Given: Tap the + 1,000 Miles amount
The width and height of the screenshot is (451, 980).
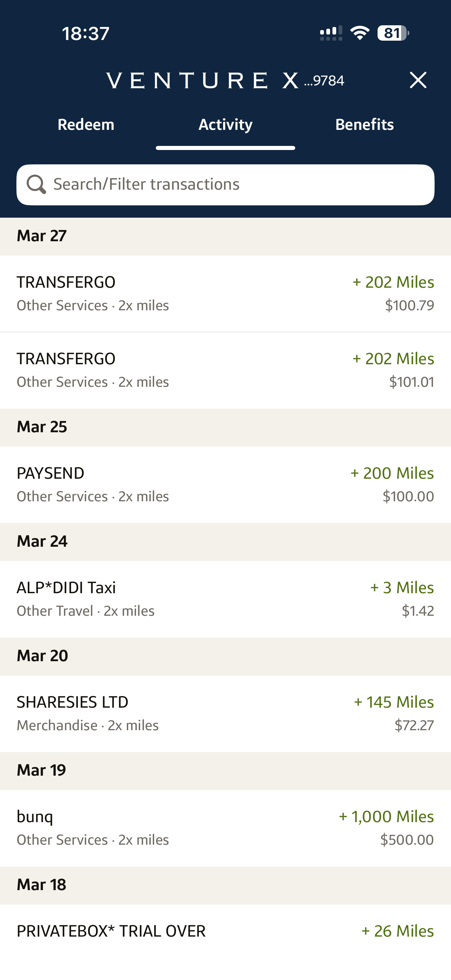Looking at the screenshot, I should tap(386, 816).
